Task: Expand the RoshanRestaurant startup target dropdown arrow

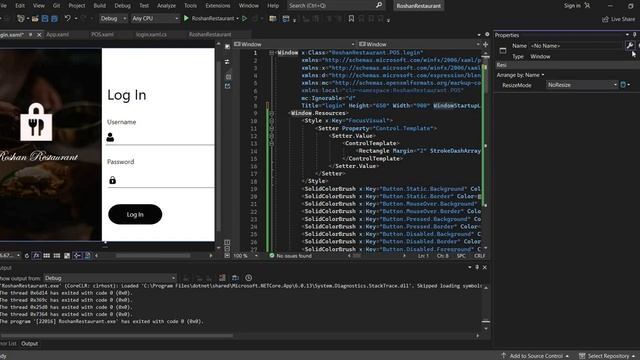Action: pos(238,18)
